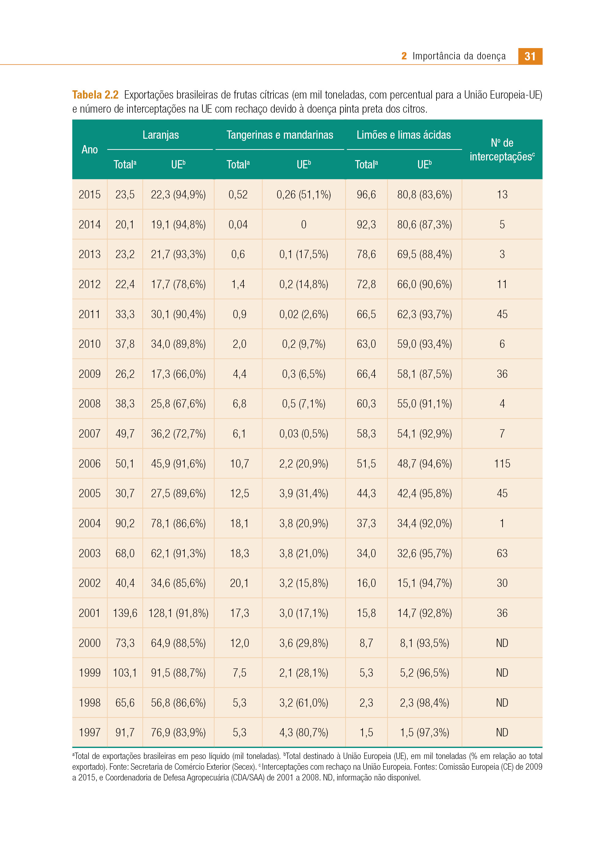Image resolution: width=615 pixels, height=868 pixels.
Task: Click the 2,3 (98,4%) lemons UE cell
Action: (424, 703)
